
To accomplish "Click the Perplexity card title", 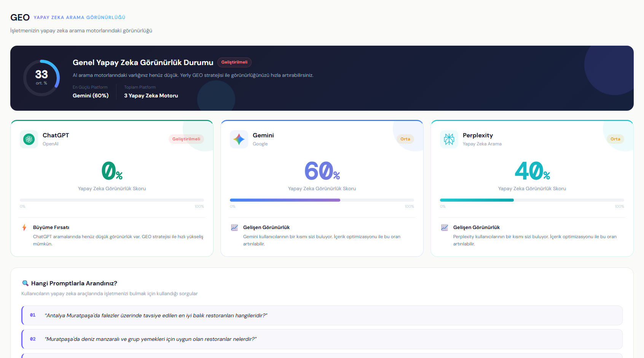I will click(478, 135).
